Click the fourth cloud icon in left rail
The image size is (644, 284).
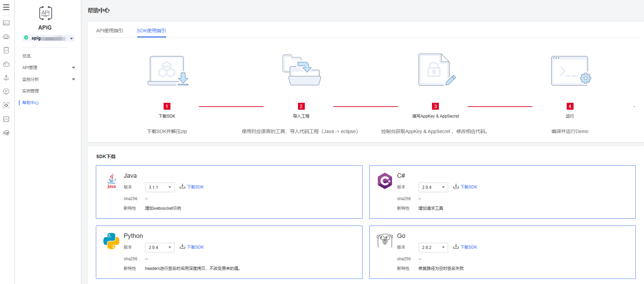6,64
